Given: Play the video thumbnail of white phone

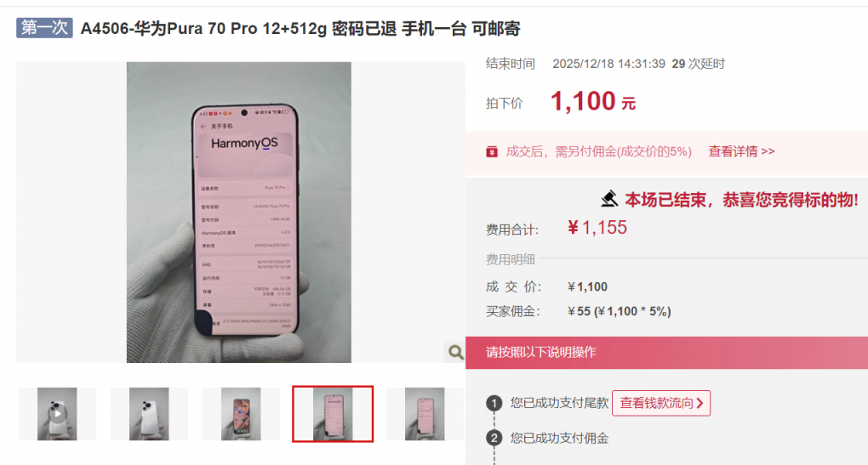Looking at the screenshot, I should [x=57, y=414].
